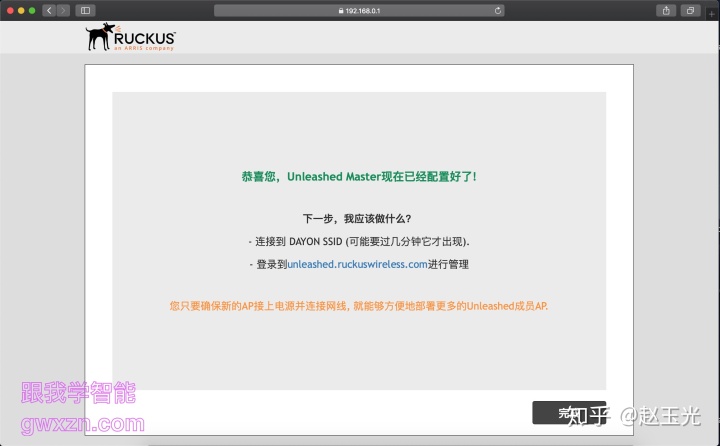720x446 pixels.
Task: Maximize the Safari window
Action: click(x=32, y=11)
